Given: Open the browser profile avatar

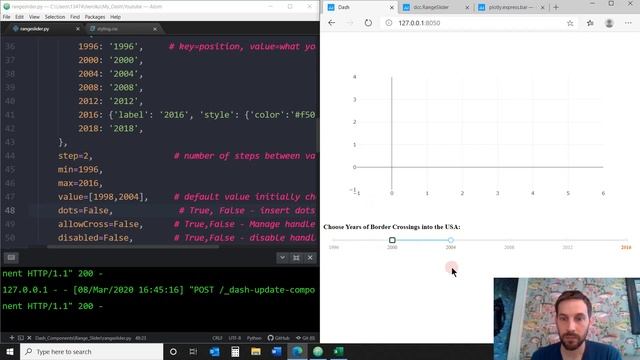Looking at the screenshot, I should (609, 23).
